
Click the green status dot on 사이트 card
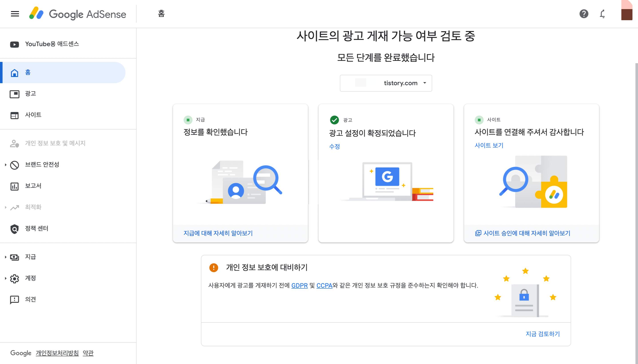click(479, 120)
